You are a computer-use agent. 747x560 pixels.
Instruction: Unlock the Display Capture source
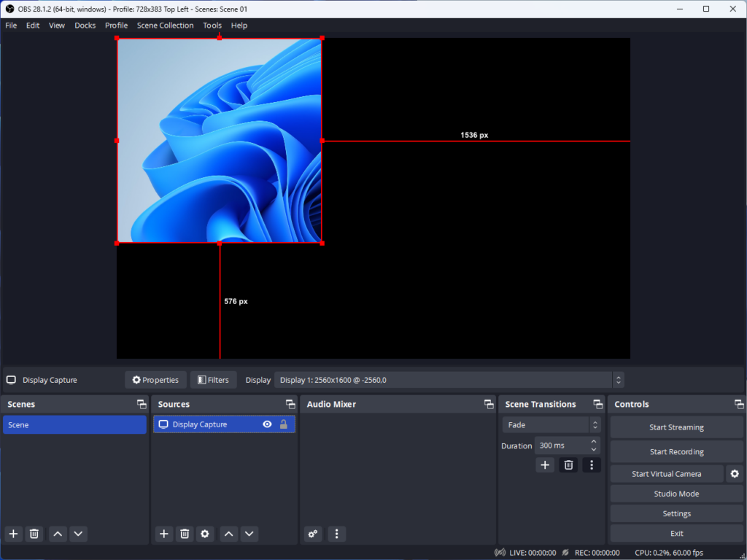pos(284,424)
